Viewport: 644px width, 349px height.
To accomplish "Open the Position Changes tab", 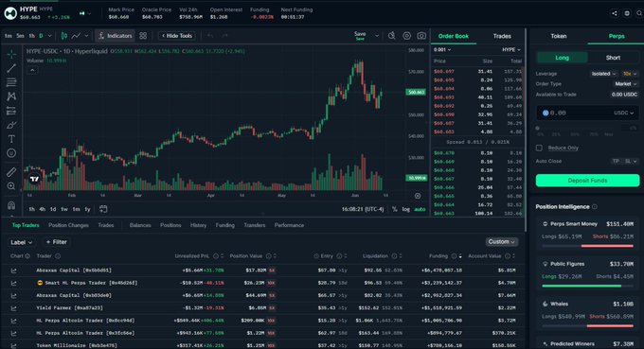I will [x=68, y=225].
